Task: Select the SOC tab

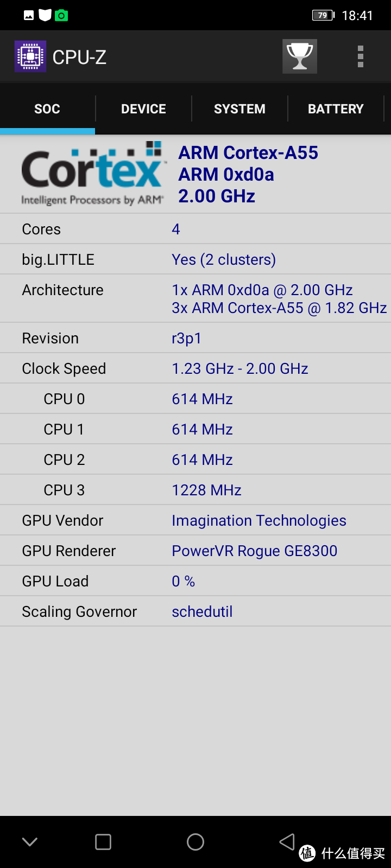Action: point(47,109)
